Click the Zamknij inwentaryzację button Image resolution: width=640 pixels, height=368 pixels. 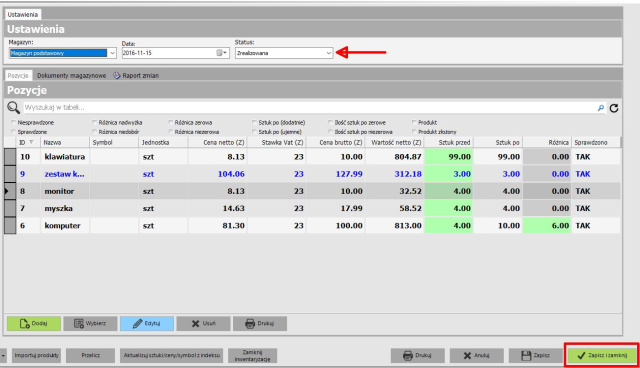[x=252, y=355]
